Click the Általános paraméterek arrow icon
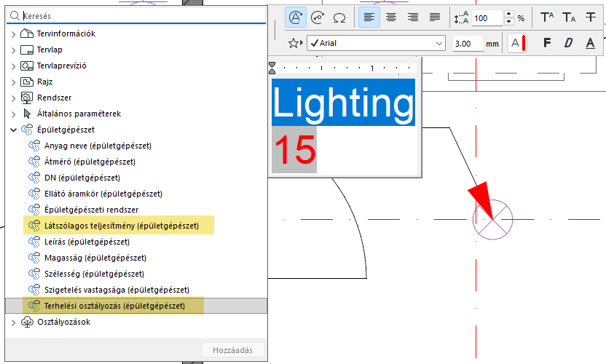606x364 pixels. [x=27, y=114]
